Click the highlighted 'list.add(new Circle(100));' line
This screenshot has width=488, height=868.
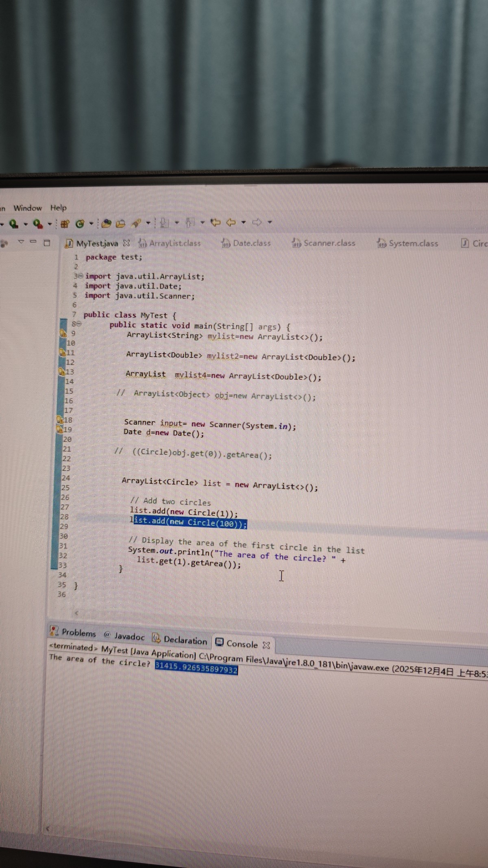[x=188, y=522]
